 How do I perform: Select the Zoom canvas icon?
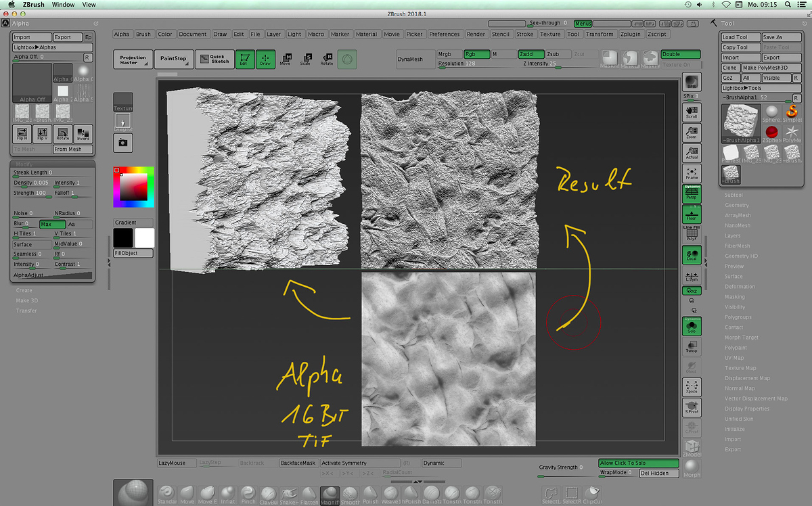692,132
